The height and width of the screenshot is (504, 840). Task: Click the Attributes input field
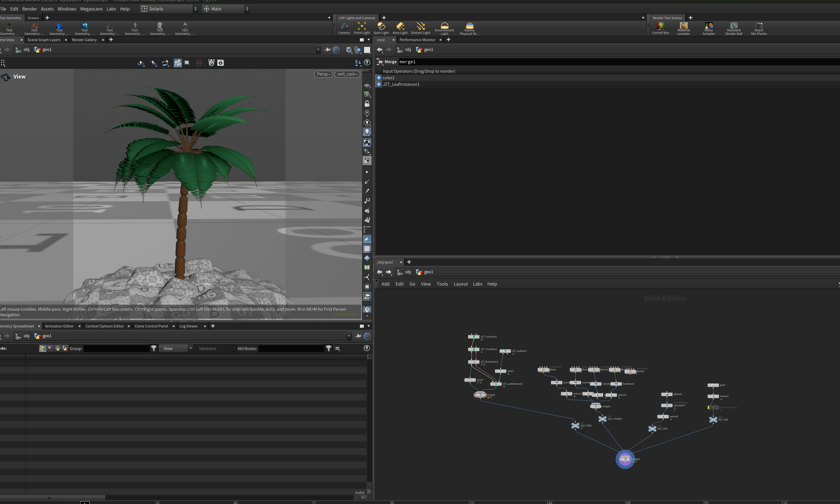coord(291,349)
